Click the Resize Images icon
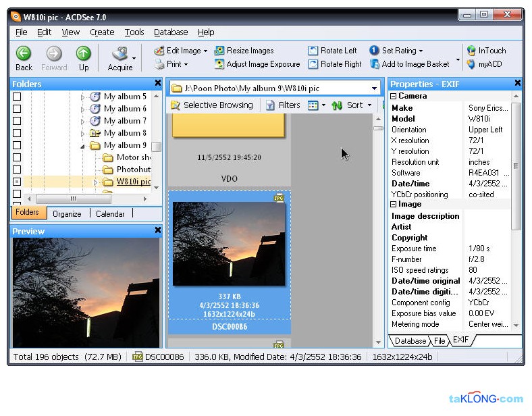Image resolution: width=532 pixels, height=416 pixels. click(x=219, y=51)
